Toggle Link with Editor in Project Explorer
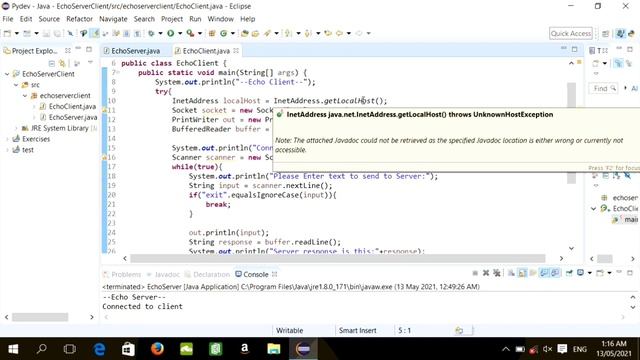The width and height of the screenshot is (640, 360). 62,63
